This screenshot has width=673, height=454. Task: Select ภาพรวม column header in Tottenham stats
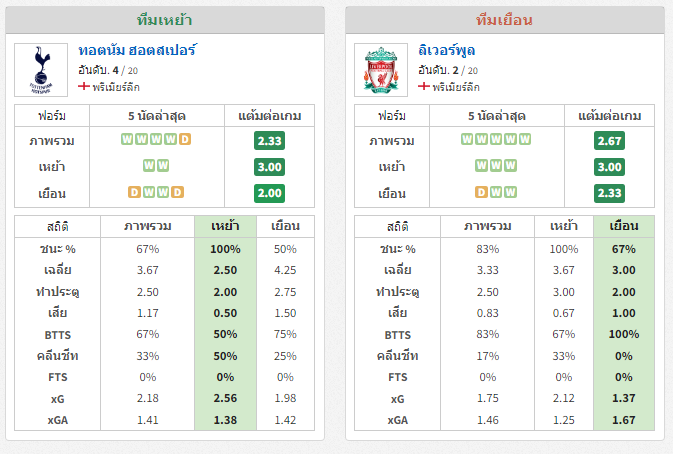(148, 226)
